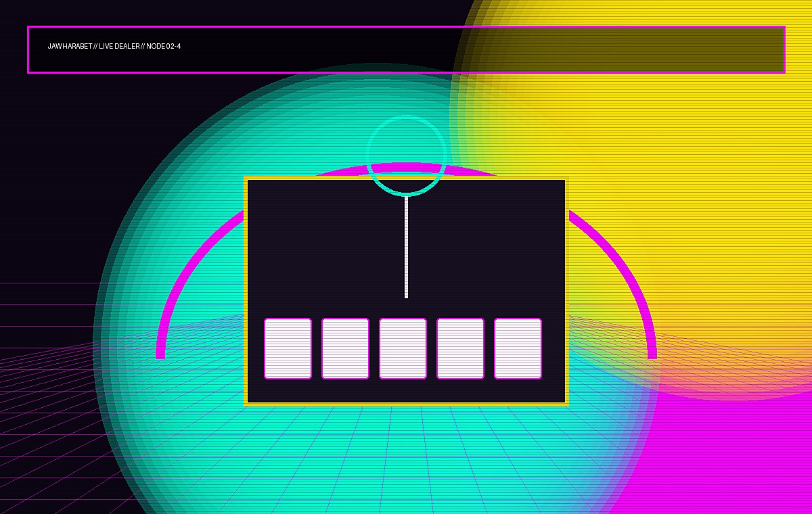Click the "JAWHARABET // LIVE DEALER // NODE 02-4" header text
Screen dimensions: 812x514
coord(114,46)
